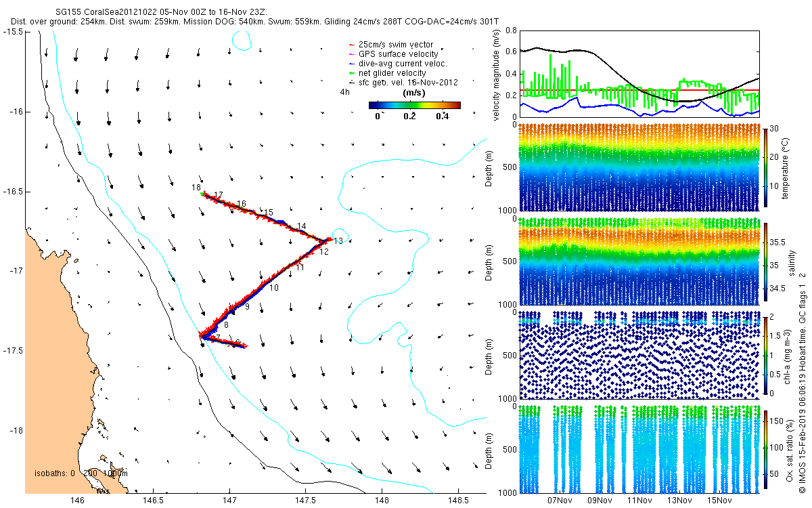Screen dimensions: 812x508
Task: Click the day 13 track waypoint label
Action: pyautogui.click(x=338, y=241)
